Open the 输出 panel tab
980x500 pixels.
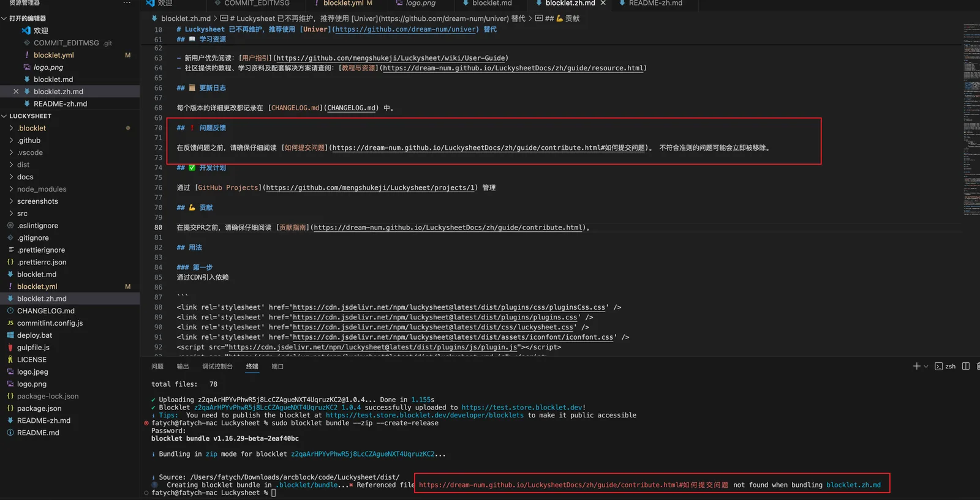coord(183,367)
